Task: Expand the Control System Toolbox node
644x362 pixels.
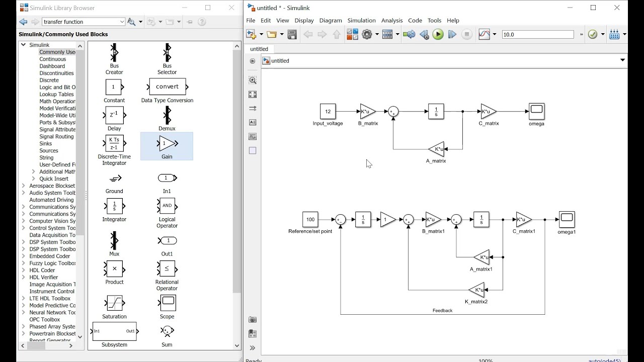Action: tap(23, 228)
